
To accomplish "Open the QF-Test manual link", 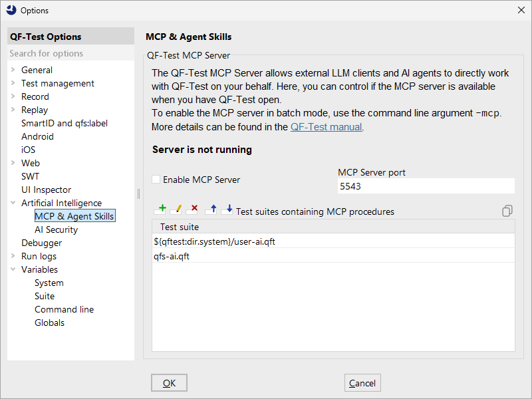I will (x=326, y=127).
